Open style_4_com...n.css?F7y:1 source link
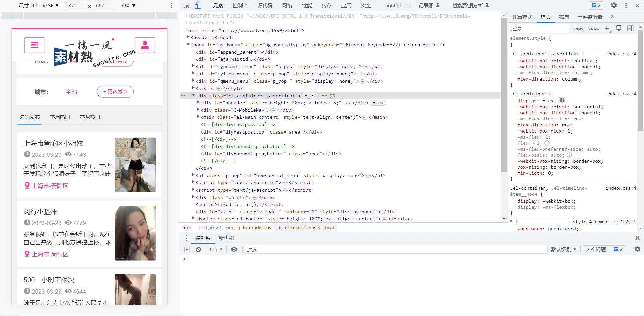Image resolution: width=644 pixels, height=316 pixels. 604,222
